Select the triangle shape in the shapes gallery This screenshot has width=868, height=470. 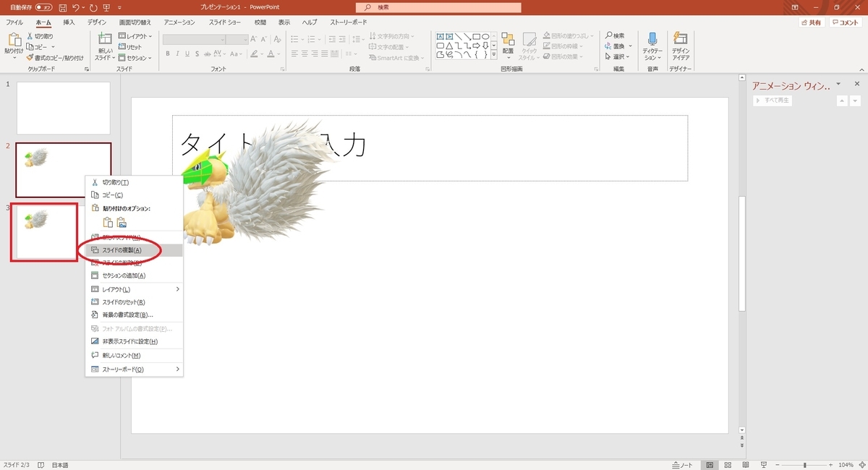[450, 45]
